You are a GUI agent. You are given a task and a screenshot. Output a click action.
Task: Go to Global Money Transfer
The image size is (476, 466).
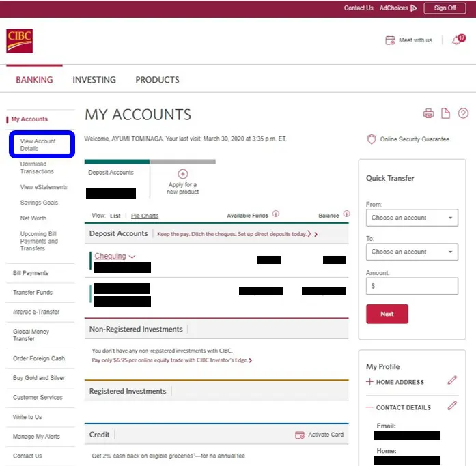click(x=31, y=335)
